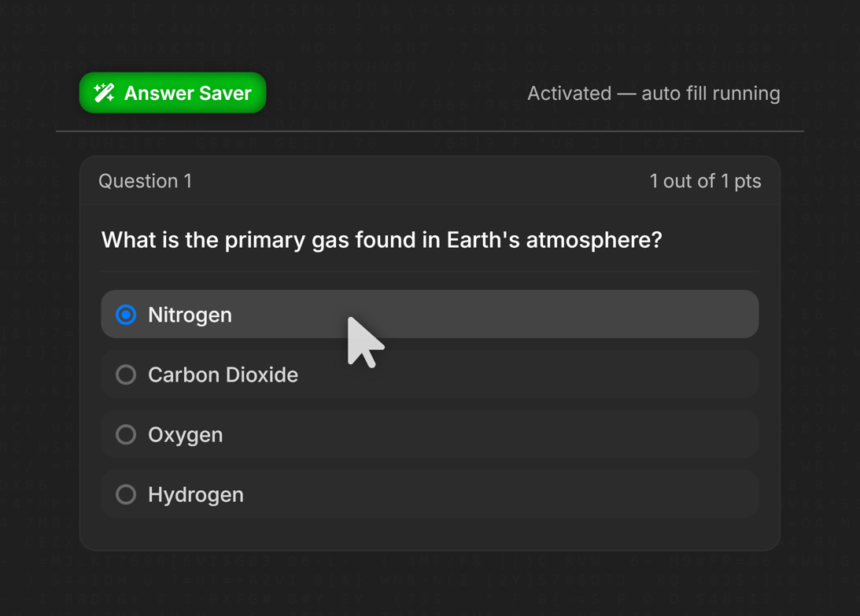Click the '1 out of 1 pts' score
860x616 pixels.
pyautogui.click(x=705, y=181)
